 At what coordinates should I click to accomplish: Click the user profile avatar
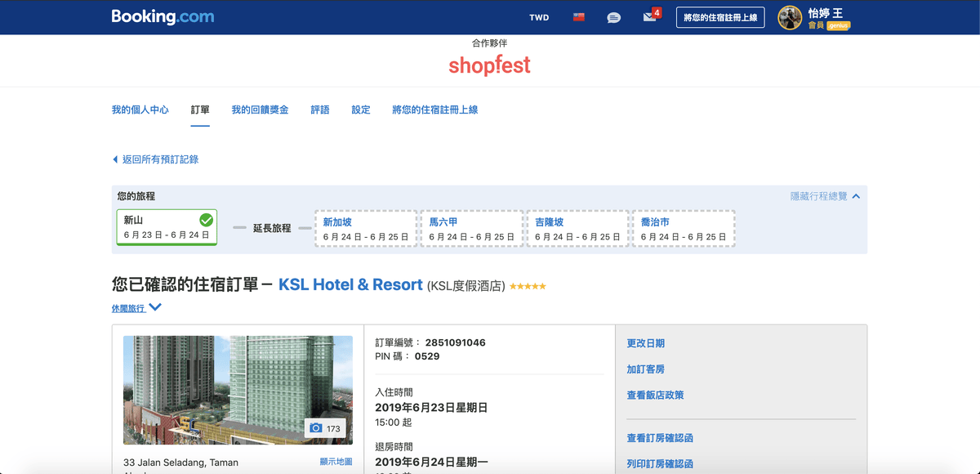tap(790, 17)
